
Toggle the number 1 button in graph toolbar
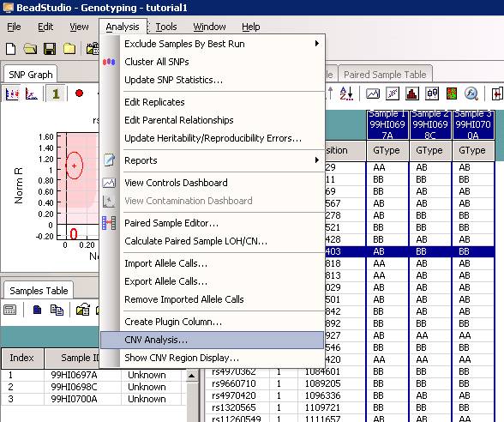(56, 93)
